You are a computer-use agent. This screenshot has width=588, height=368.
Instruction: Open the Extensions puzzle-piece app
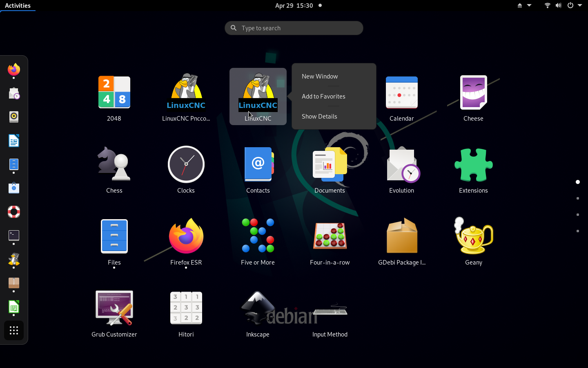(474, 164)
